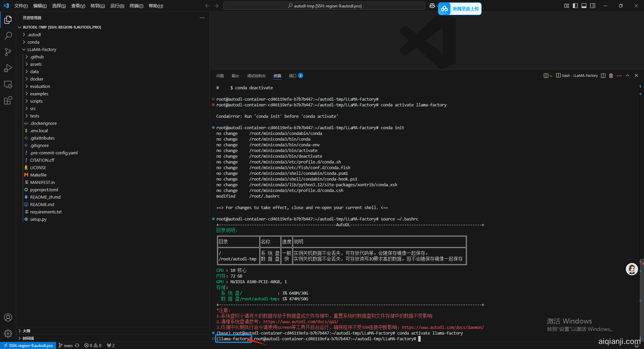This screenshot has width=644, height=349.
Task: Open Manage settings gear icon
Action: click(8, 334)
